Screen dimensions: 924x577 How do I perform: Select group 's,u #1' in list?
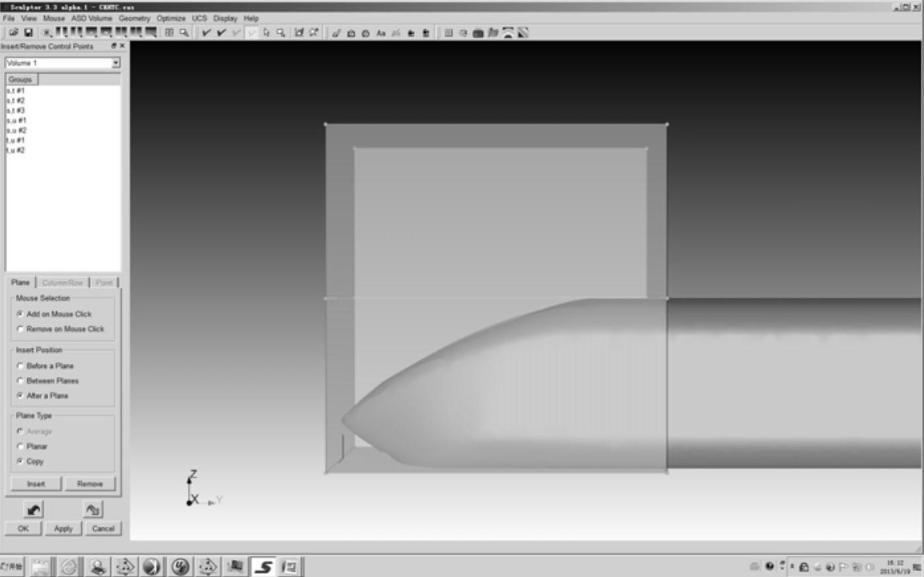point(17,120)
